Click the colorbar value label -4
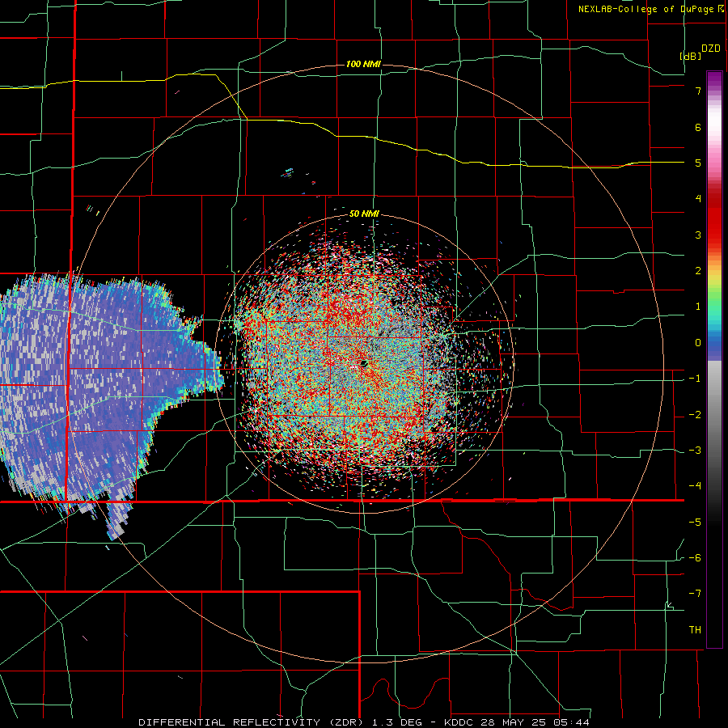Viewport: 728px width, 728px height. 695,486
